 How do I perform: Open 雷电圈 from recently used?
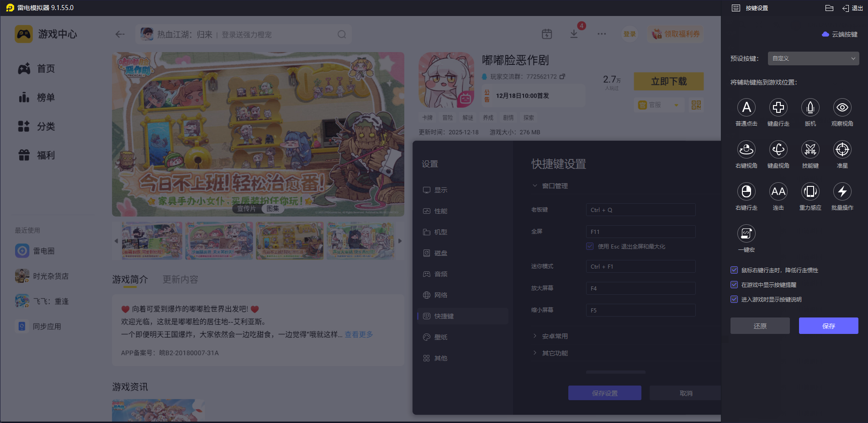click(35, 251)
